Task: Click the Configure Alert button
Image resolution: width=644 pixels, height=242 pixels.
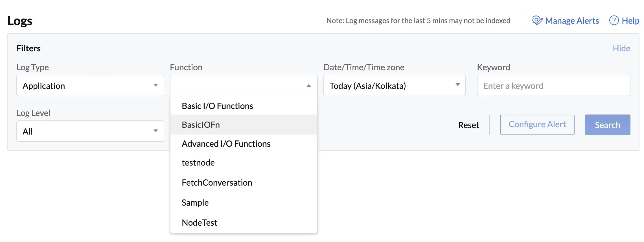Action: (537, 125)
